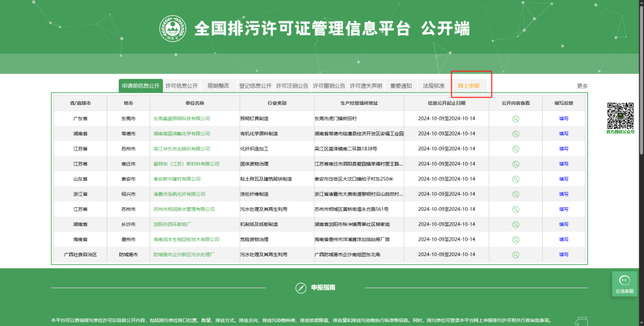Click magnifier icon in the 儋州市 row
644x326 pixels.
coord(516,239)
